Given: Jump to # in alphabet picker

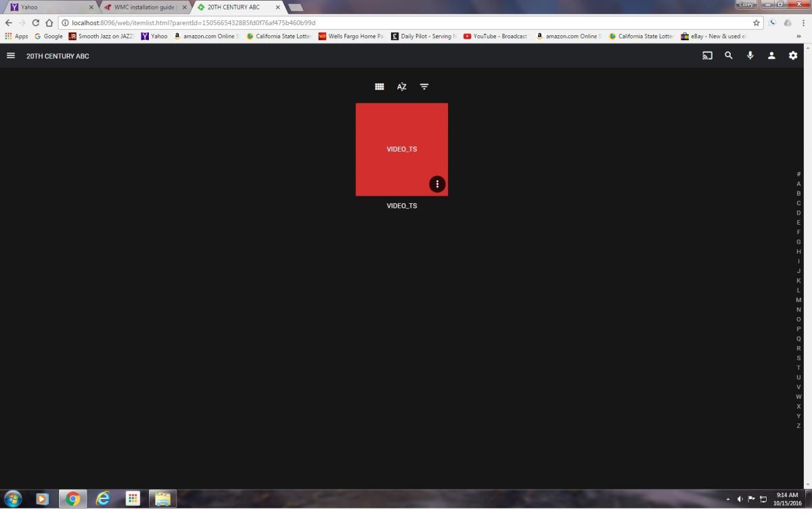Looking at the screenshot, I should click(x=798, y=174).
